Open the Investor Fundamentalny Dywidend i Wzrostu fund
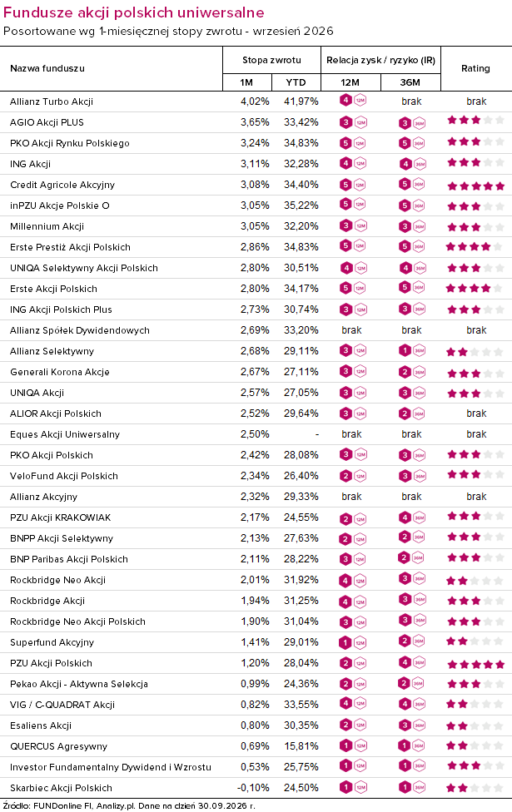The image size is (512, 812). (x=111, y=767)
